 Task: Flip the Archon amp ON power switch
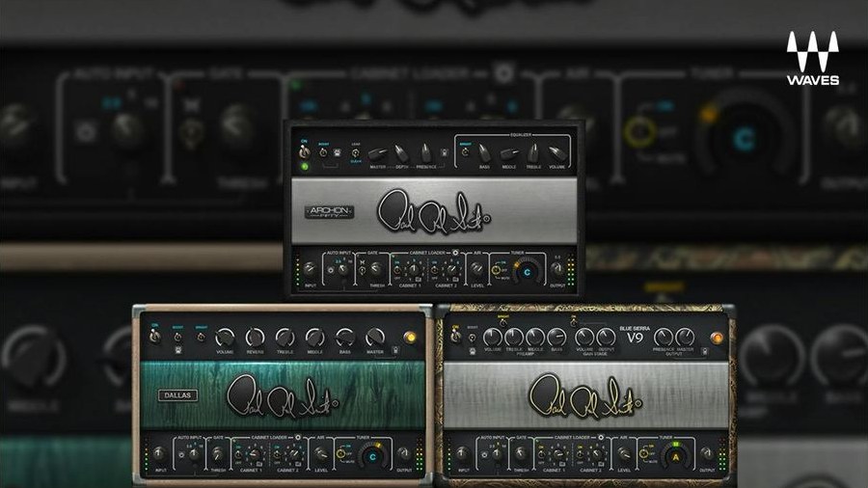tap(305, 151)
